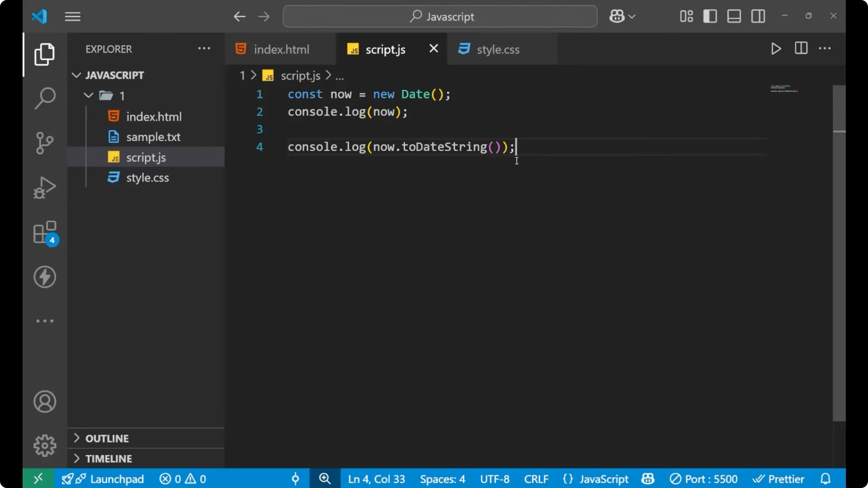Screen dimensions: 868x488
Task: Open the Source Control view
Action: point(44,143)
